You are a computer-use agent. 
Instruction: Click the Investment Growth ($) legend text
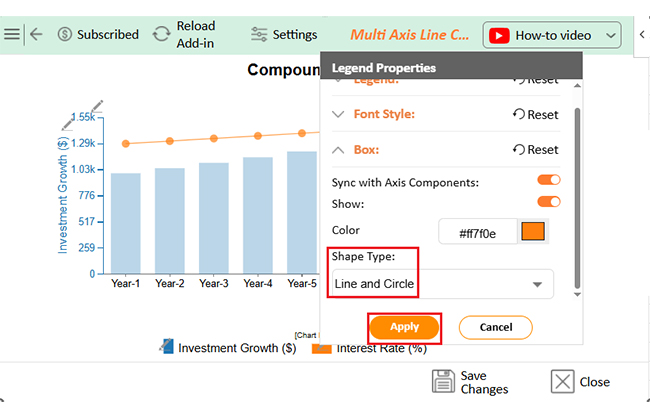click(237, 348)
